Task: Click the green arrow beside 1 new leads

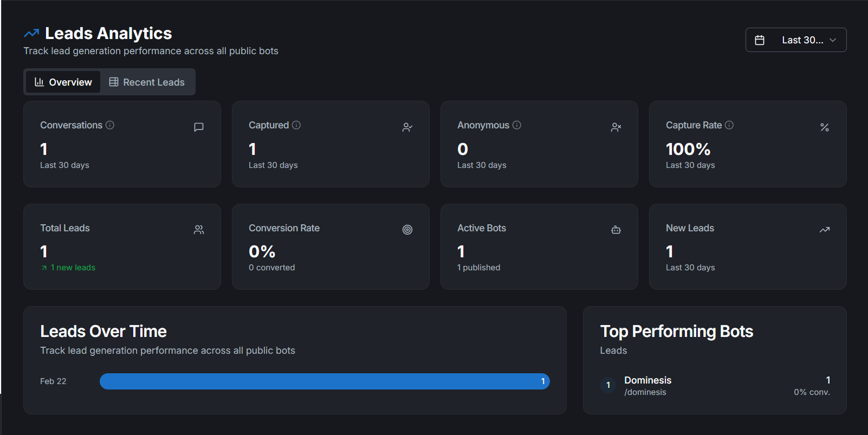Action: 44,268
